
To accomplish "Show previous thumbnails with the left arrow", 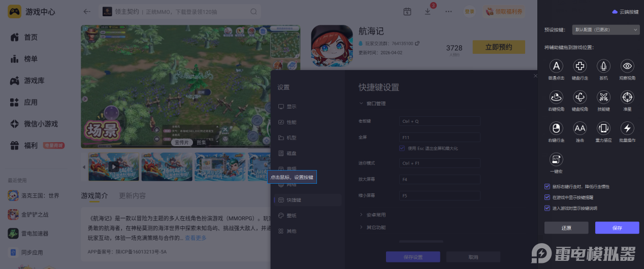I will point(84,166).
